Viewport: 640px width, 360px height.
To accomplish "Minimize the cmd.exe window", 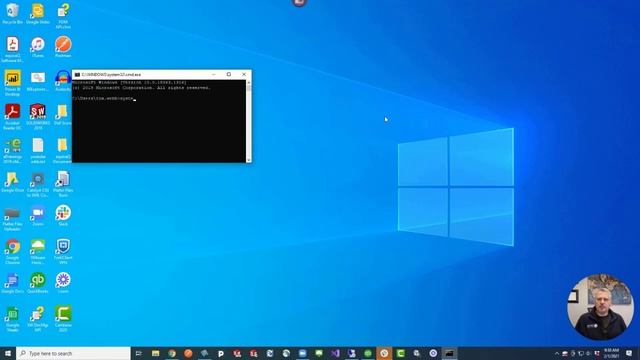I will click(213, 74).
